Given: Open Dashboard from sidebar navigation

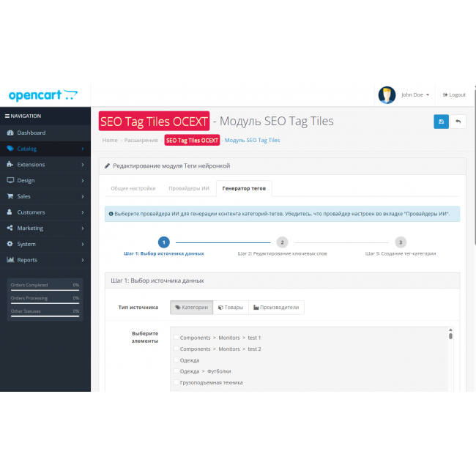Looking at the screenshot, I should [31, 133].
